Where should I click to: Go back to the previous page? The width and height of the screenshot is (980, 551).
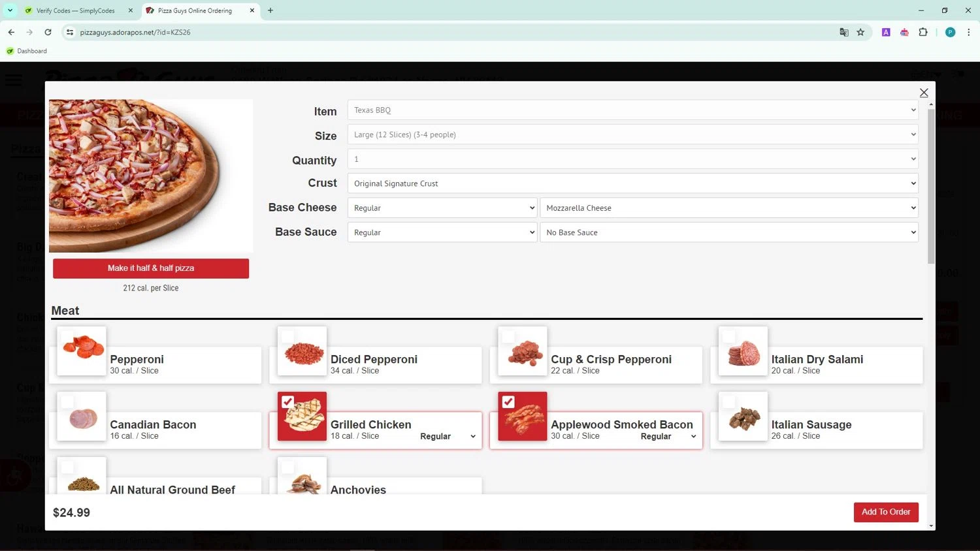tap(11, 32)
